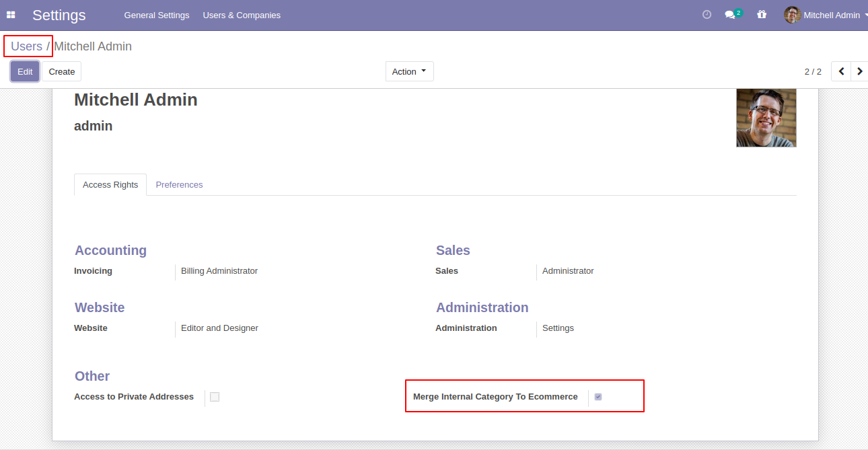Click the 2 / 2 pager counter
Screen dimensions: 868x450
point(813,71)
